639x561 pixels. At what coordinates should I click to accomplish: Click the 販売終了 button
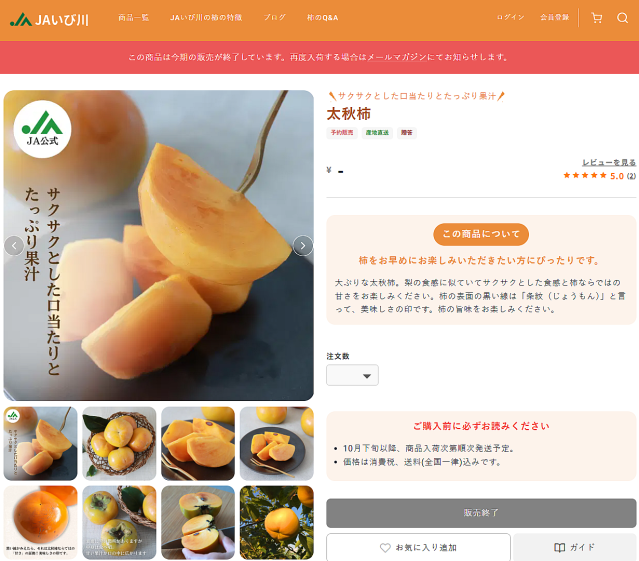tap(481, 513)
